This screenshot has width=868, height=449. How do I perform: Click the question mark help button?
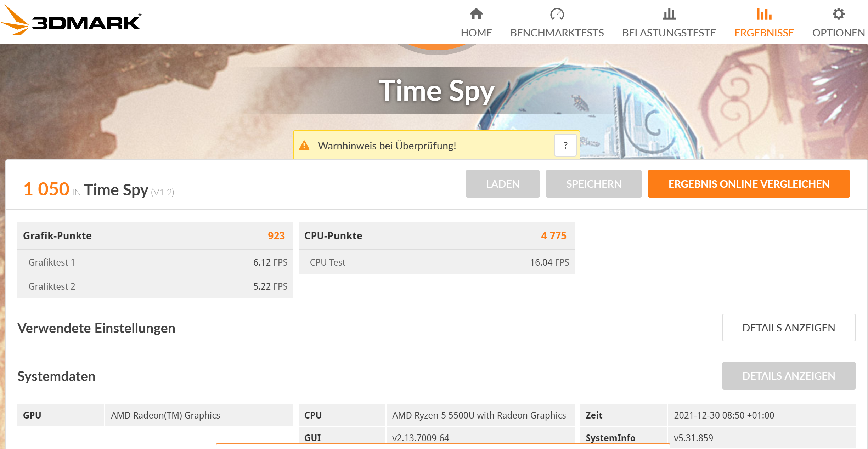tap(565, 145)
